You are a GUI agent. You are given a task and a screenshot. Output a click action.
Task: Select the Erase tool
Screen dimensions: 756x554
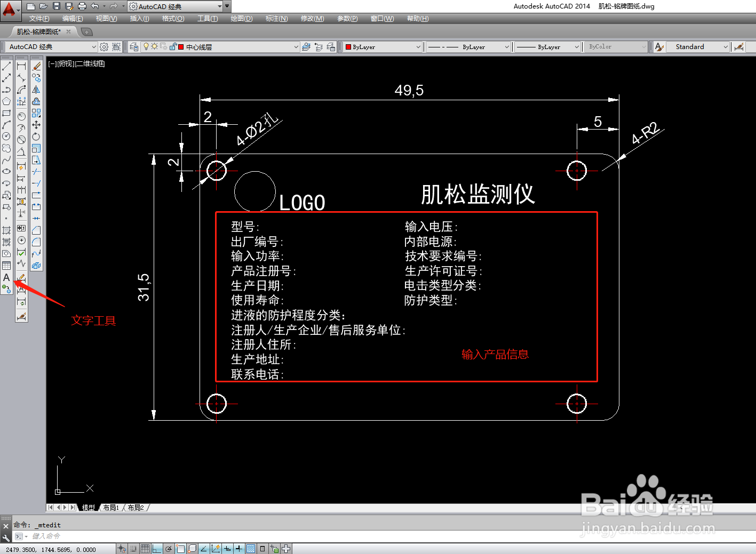tap(36, 66)
